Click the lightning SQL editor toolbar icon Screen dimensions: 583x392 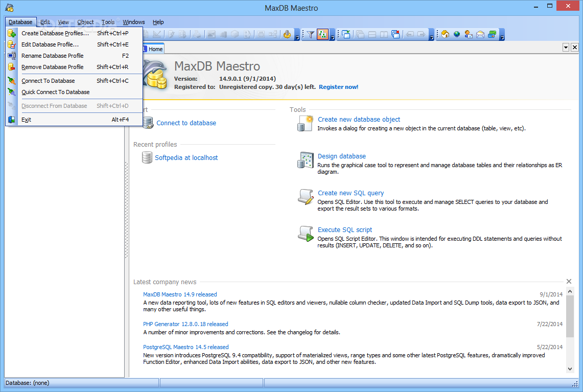coord(171,35)
